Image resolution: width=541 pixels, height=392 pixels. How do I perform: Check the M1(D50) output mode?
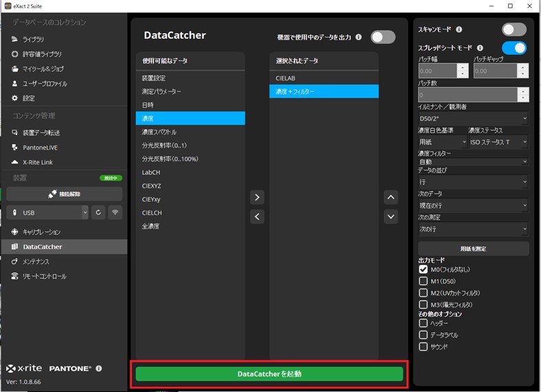(x=423, y=281)
